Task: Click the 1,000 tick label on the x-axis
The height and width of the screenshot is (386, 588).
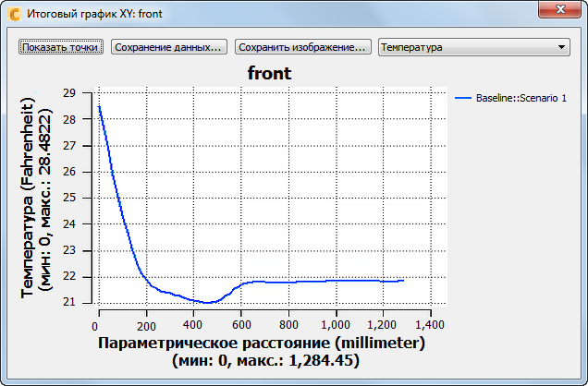Action: [x=336, y=324]
